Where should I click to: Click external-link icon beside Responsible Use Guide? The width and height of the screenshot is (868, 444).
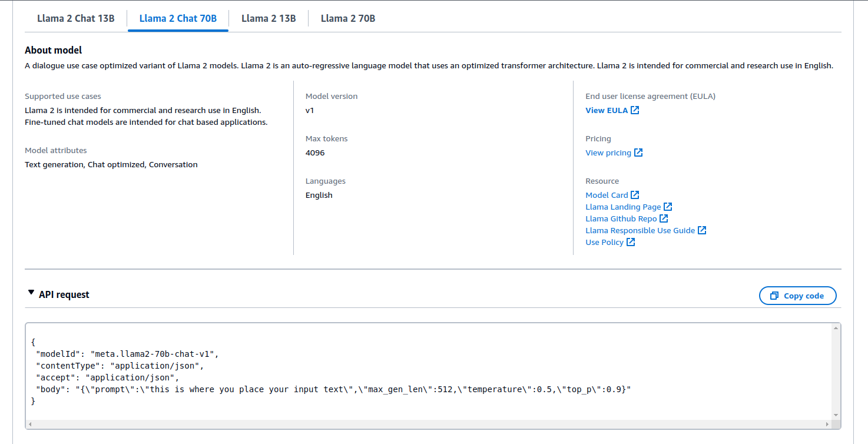coord(702,230)
